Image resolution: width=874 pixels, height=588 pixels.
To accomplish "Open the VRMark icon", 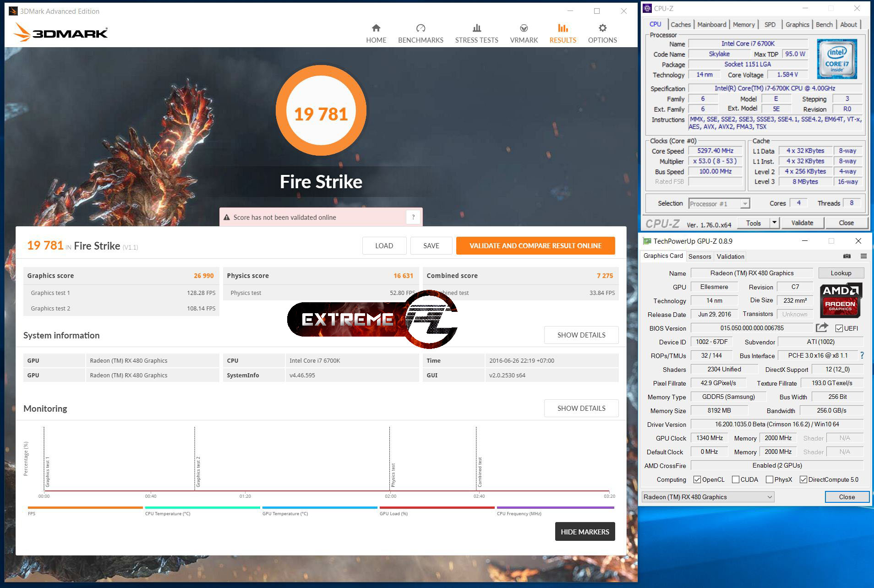I will [524, 28].
